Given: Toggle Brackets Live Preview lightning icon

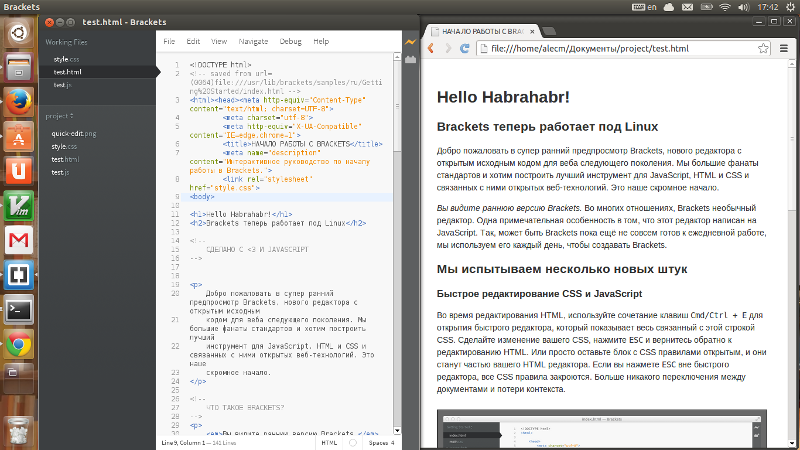Looking at the screenshot, I should [x=410, y=42].
